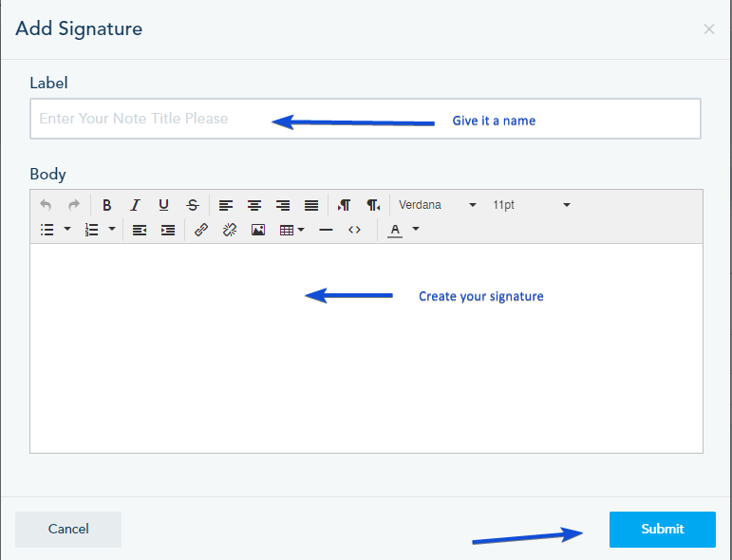
Task: Open the text color picker arrow
Action: coord(416,229)
